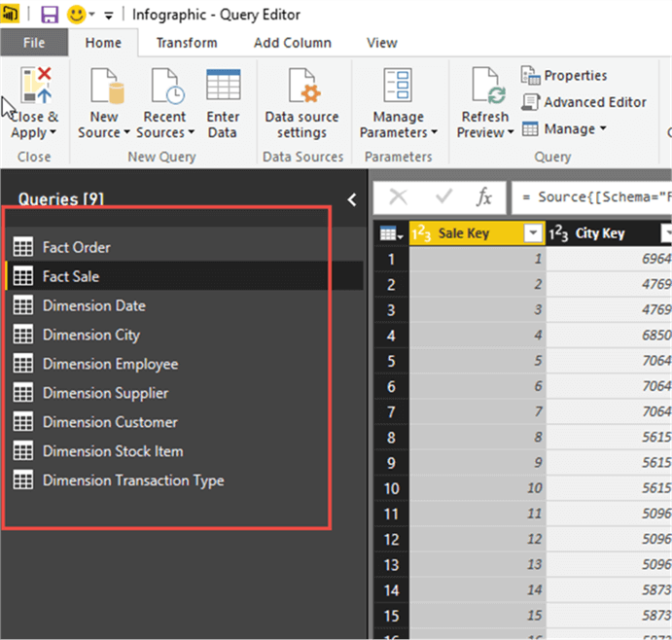
Task: Click the Power BI logo icon
Action: 10,15
